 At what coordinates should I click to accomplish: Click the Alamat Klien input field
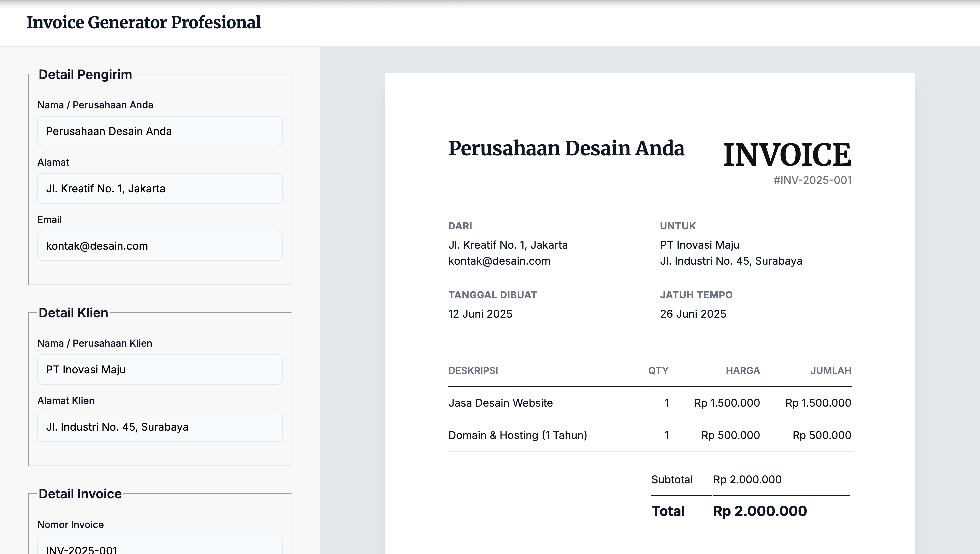click(160, 427)
